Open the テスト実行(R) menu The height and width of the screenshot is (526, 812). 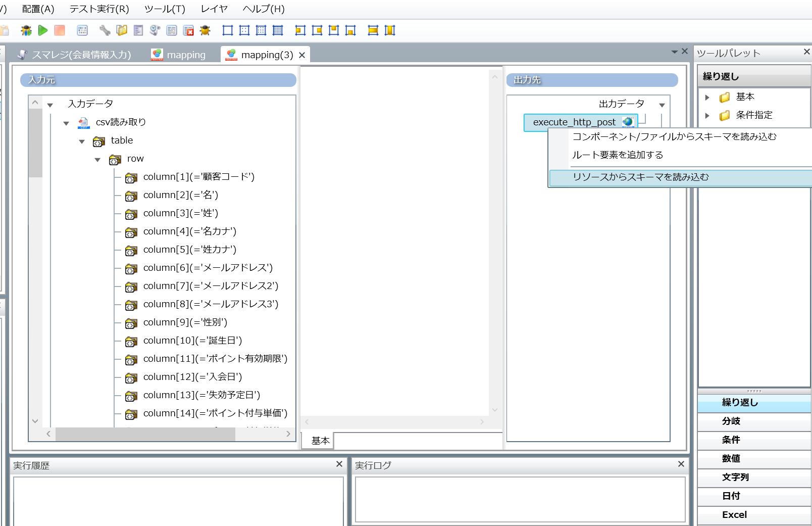(99, 9)
